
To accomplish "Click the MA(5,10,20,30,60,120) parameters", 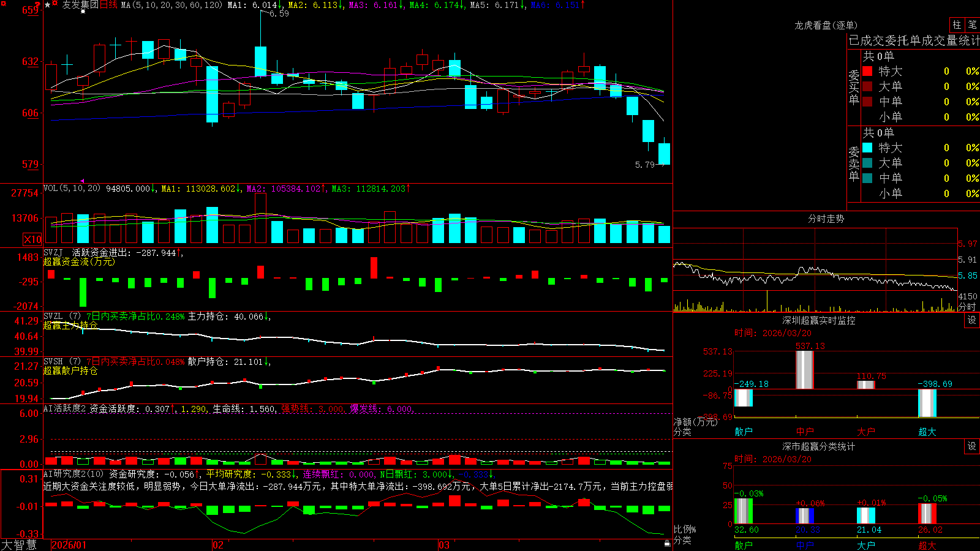I will coord(171,5).
